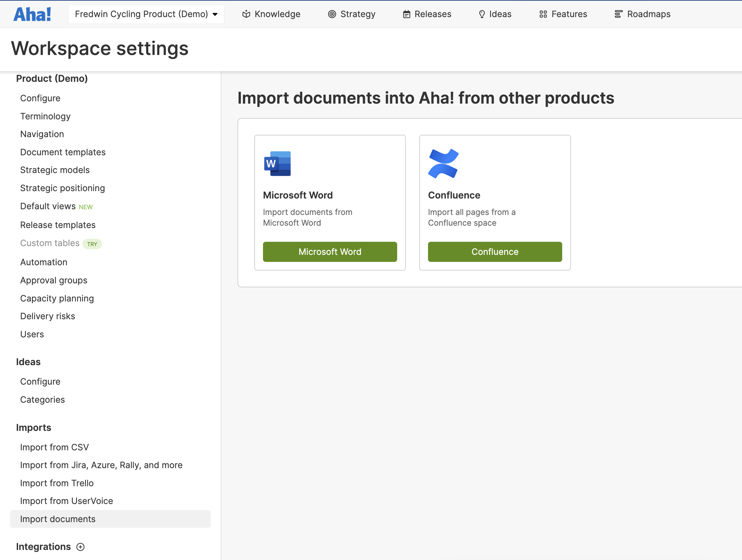Click the Releases calendar icon
Viewport: 742px width, 560px height.
tap(407, 14)
